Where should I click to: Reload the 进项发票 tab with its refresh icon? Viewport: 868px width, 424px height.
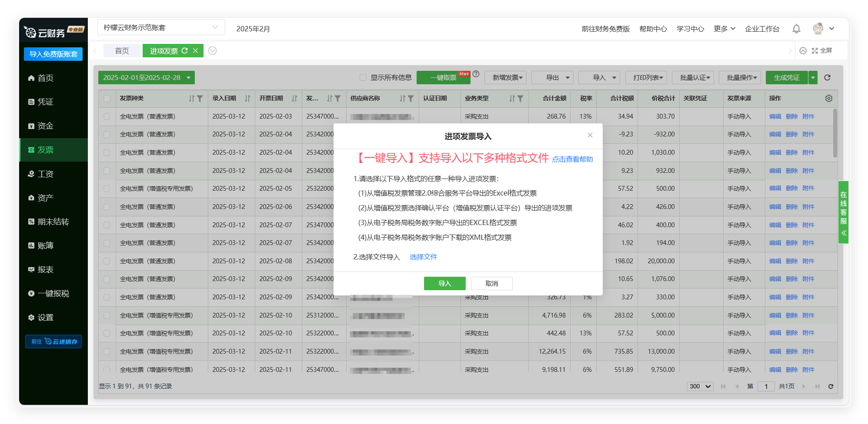pyautogui.click(x=185, y=51)
